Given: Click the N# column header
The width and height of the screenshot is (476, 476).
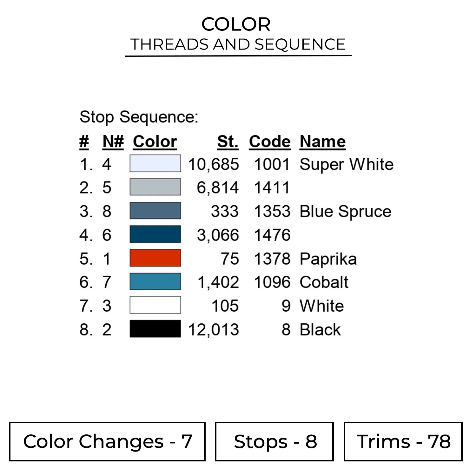Looking at the screenshot, I should point(113,142).
